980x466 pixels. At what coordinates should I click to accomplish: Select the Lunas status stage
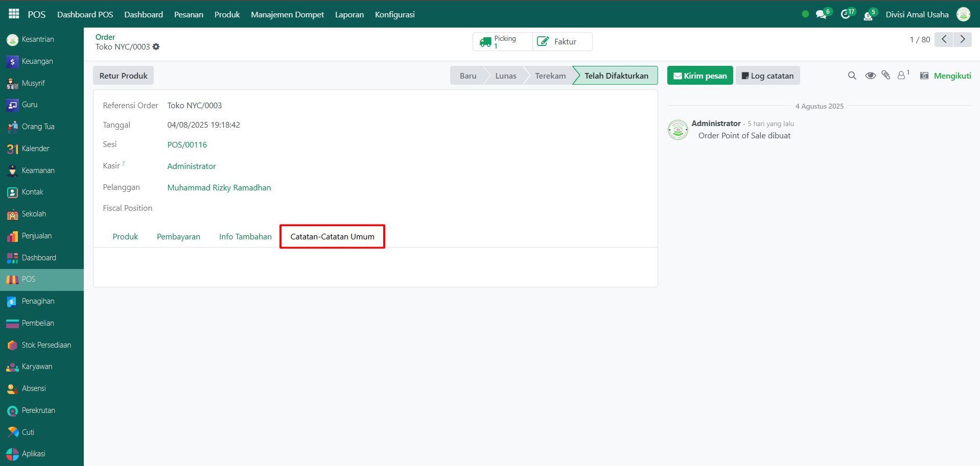point(505,76)
